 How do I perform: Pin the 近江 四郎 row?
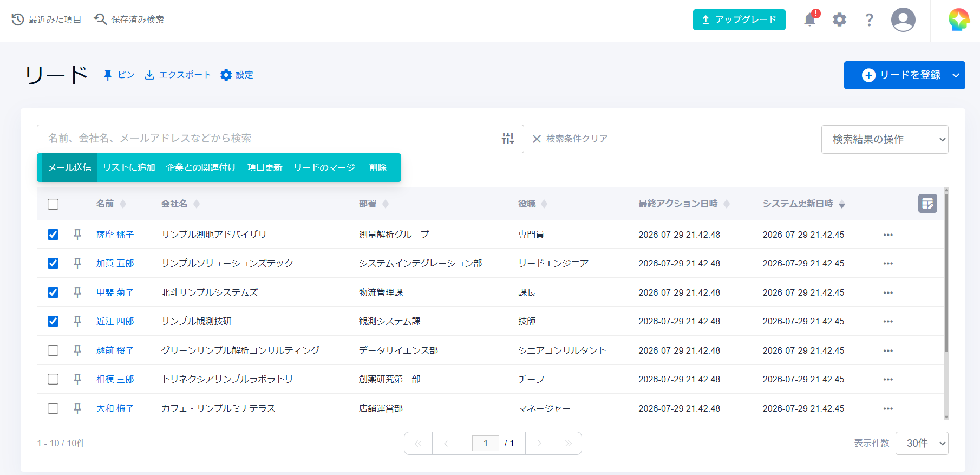[77, 321]
